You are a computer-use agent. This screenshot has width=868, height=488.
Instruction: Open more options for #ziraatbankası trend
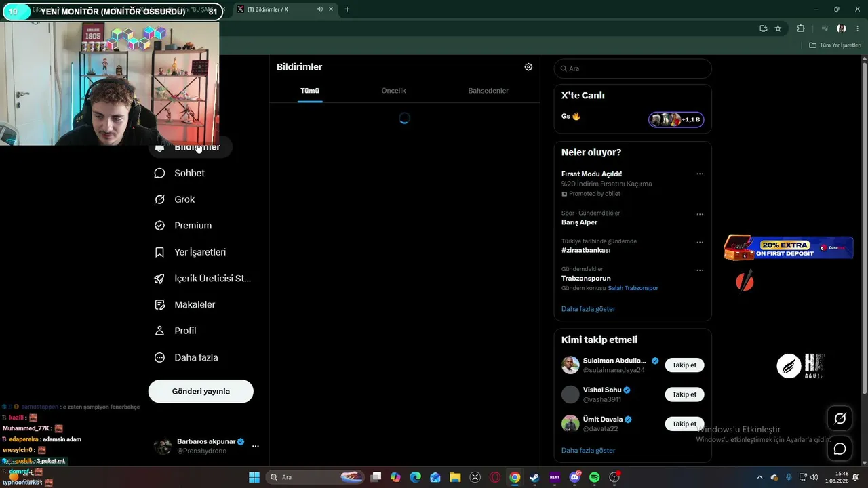tap(700, 242)
